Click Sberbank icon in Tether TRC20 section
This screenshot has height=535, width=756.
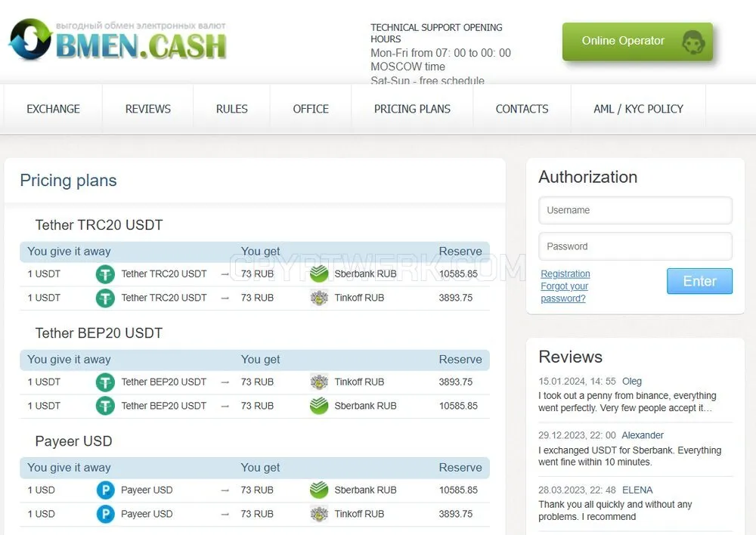click(319, 274)
